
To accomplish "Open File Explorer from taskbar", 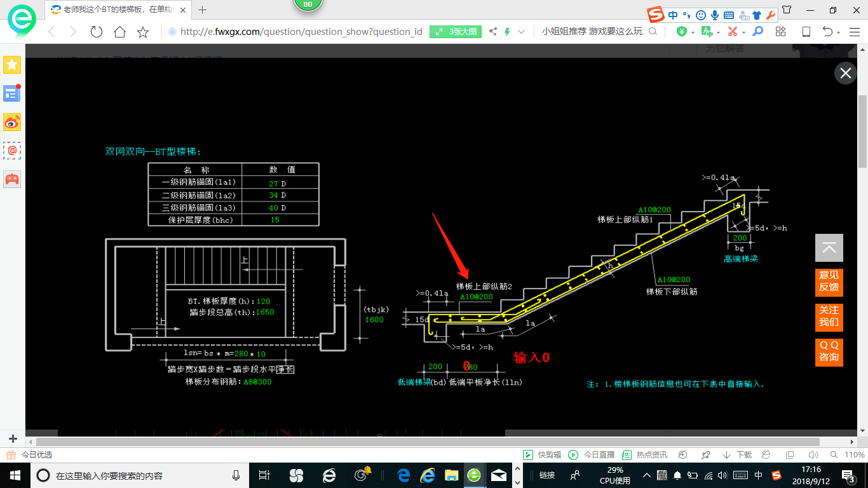I will pyautogui.click(x=451, y=475).
